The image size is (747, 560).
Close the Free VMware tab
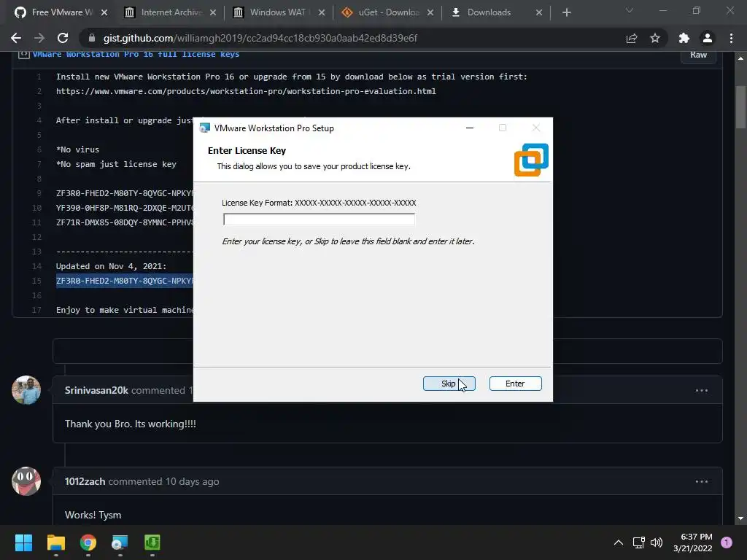tap(104, 13)
